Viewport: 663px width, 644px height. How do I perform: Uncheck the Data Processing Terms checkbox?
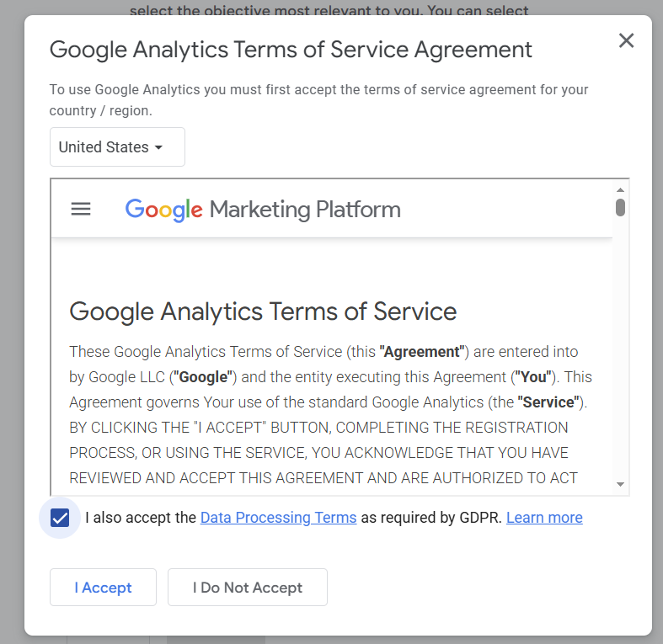tap(60, 518)
